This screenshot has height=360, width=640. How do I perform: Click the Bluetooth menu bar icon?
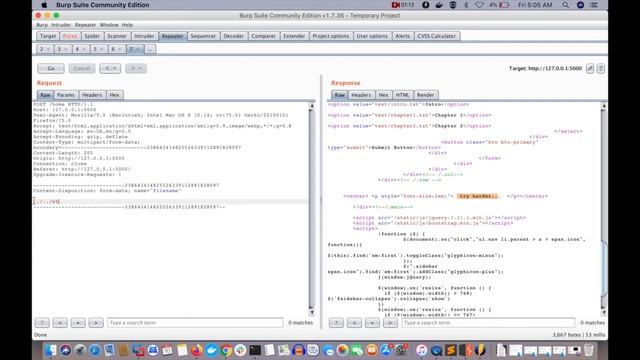(466, 5)
